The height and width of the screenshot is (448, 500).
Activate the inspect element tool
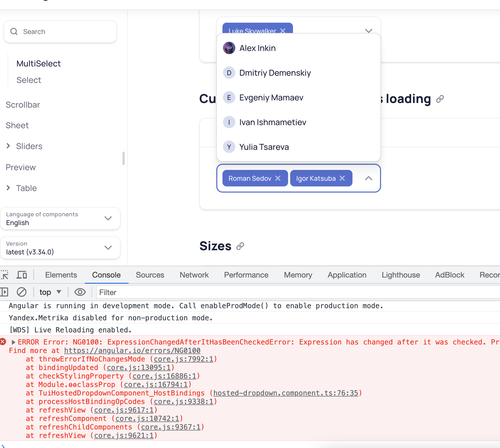point(4,275)
